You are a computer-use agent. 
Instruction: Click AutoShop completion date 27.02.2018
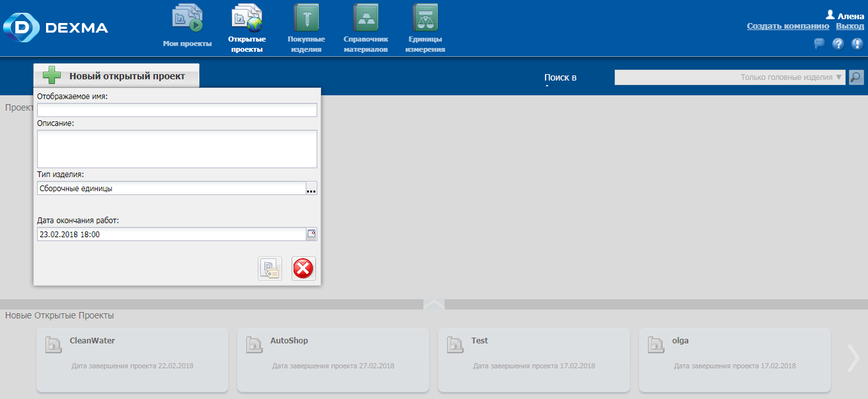tap(333, 366)
